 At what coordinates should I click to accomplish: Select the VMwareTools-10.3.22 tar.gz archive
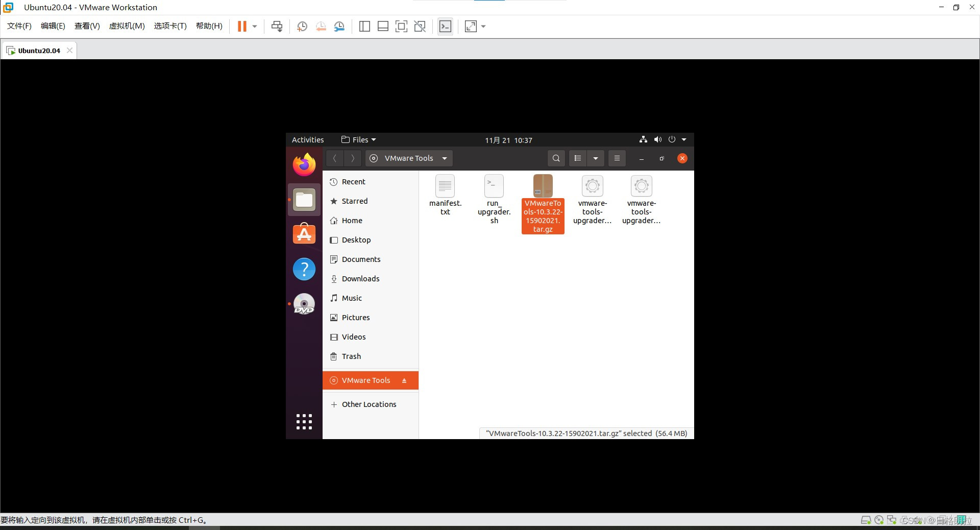[x=543, y=204]
